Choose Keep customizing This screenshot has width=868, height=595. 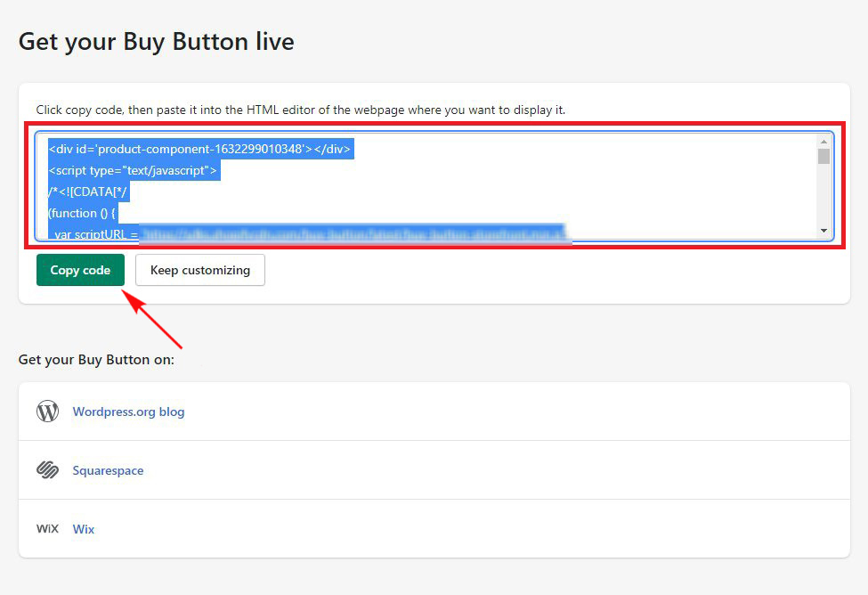click(199, 270)
